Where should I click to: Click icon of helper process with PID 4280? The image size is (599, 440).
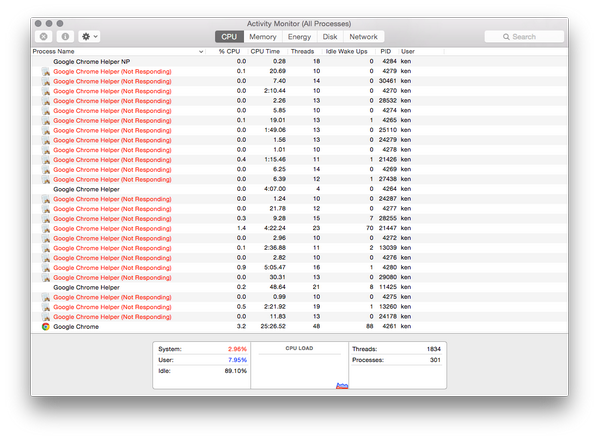[46, 268]
